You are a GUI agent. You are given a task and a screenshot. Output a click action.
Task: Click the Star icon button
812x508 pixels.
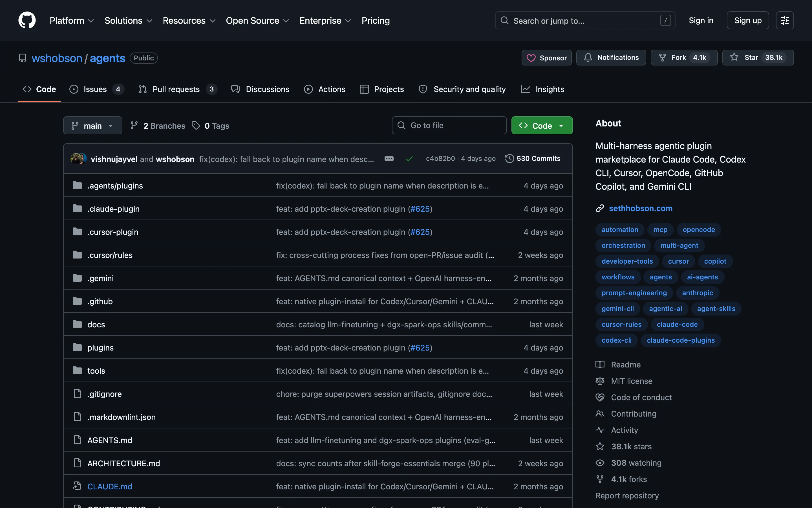[x=734, y=57]
